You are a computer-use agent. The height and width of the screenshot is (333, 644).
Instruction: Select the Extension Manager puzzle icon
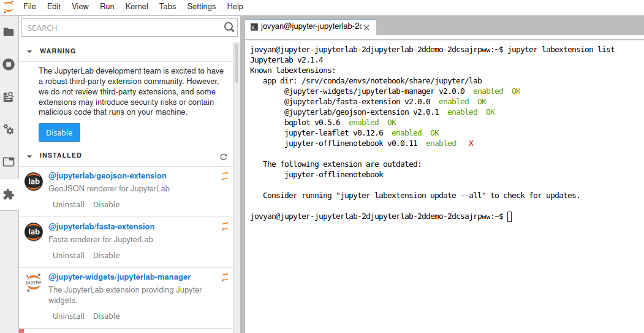tap(9, 194)
